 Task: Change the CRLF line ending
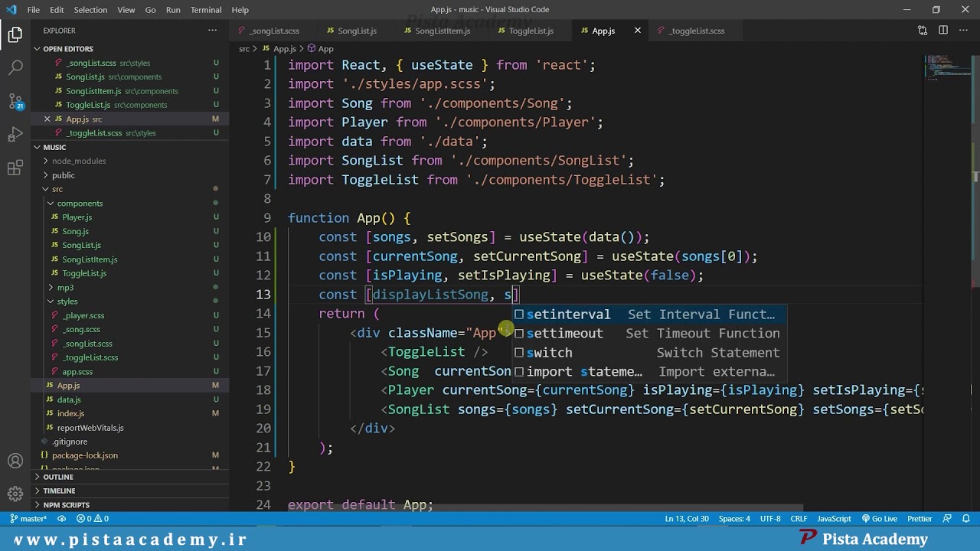coord(799,519)
